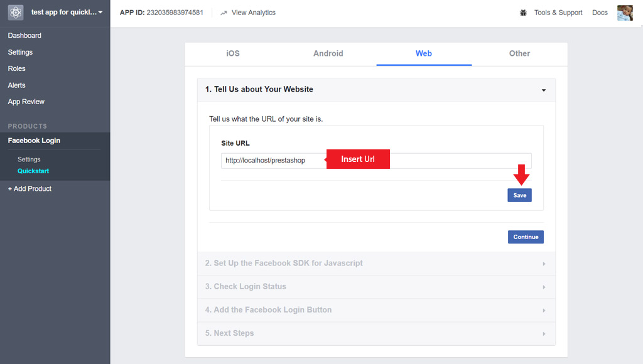Image resolution: width=643 pixels, height=364 pixels.
Task: Click the View Analytics chart icon
Action: [x=224, y=13]
